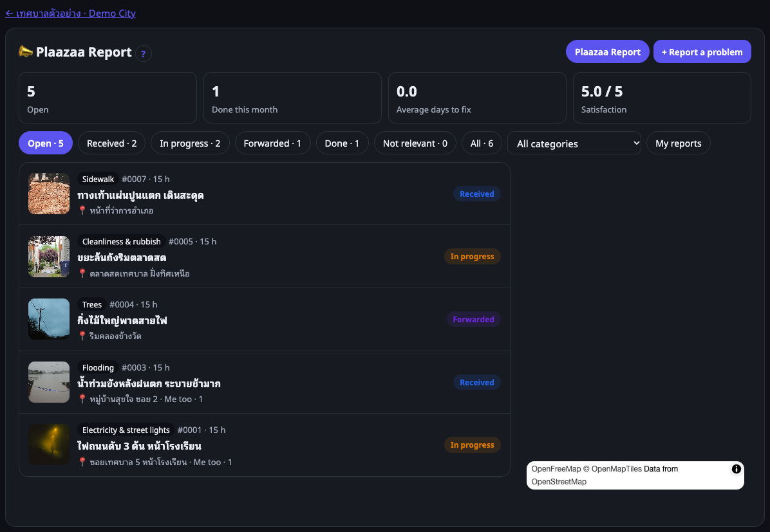Image resolution: width=770 pixels, height=532 pixels.
Task: Open the street lights report #0001 thumbnail
Action: pyautogui.click(x=49, y=445)
